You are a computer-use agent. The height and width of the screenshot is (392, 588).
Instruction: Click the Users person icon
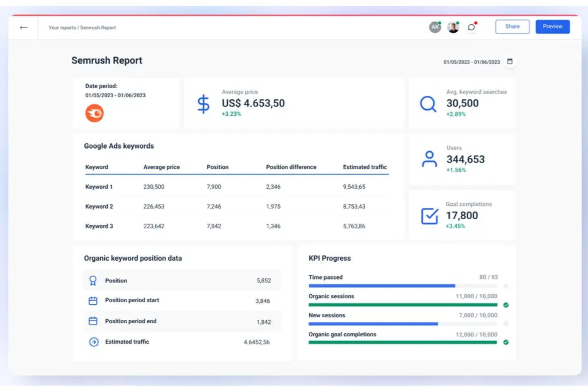[x=429, y=159]
